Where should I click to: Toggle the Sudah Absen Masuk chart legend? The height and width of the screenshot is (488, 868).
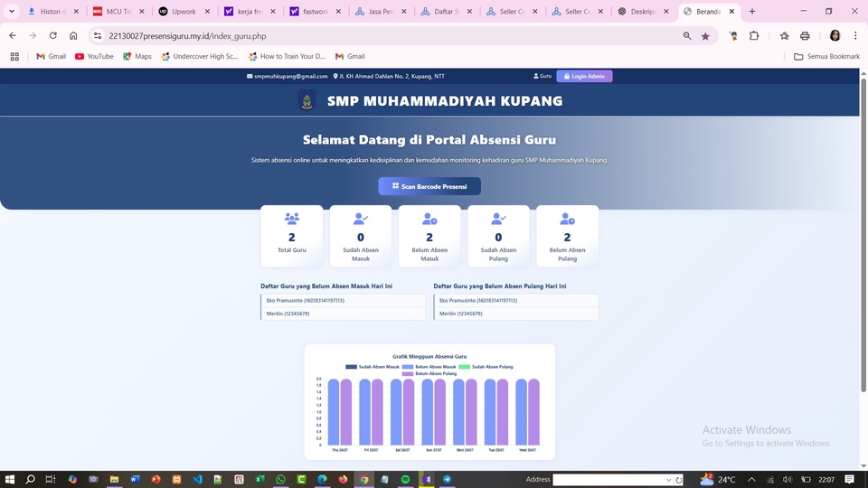coord(372,367)
